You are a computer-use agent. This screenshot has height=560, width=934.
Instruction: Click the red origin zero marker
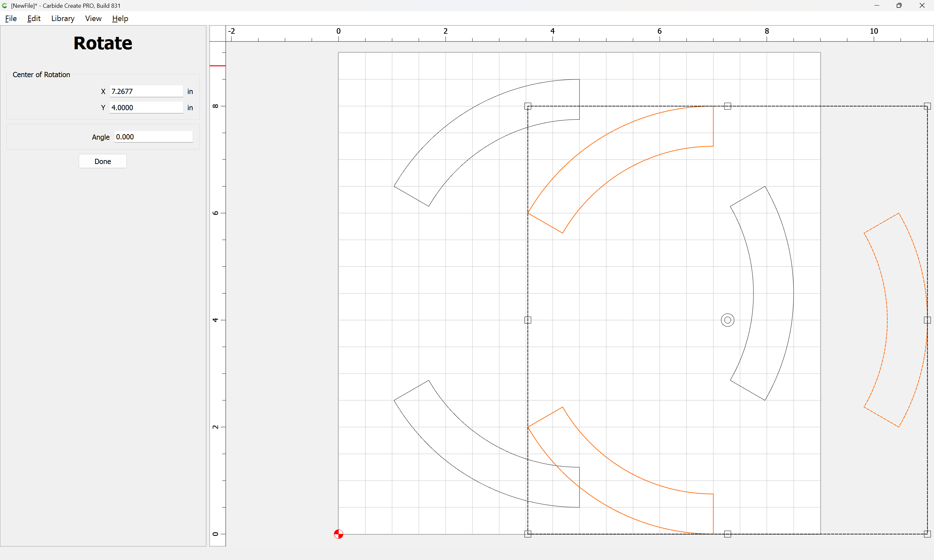pos(338,534)
